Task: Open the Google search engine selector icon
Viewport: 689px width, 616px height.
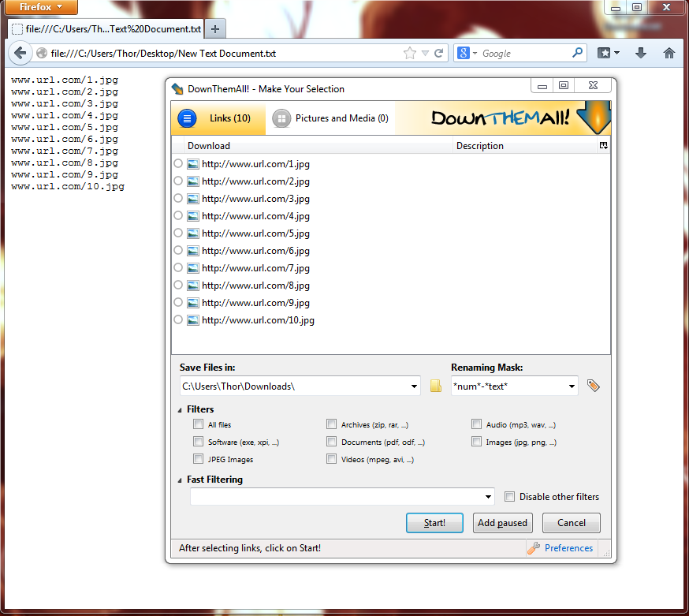Action: click(464, 53)
